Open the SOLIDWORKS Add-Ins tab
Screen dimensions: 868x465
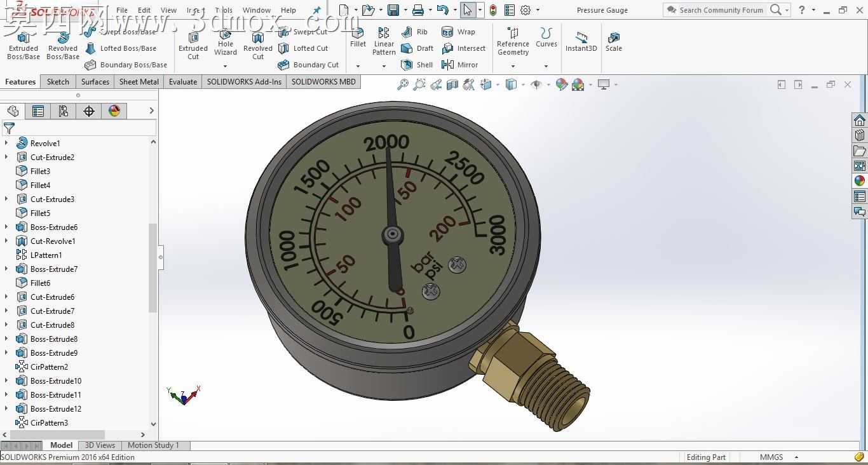(244, 81)
